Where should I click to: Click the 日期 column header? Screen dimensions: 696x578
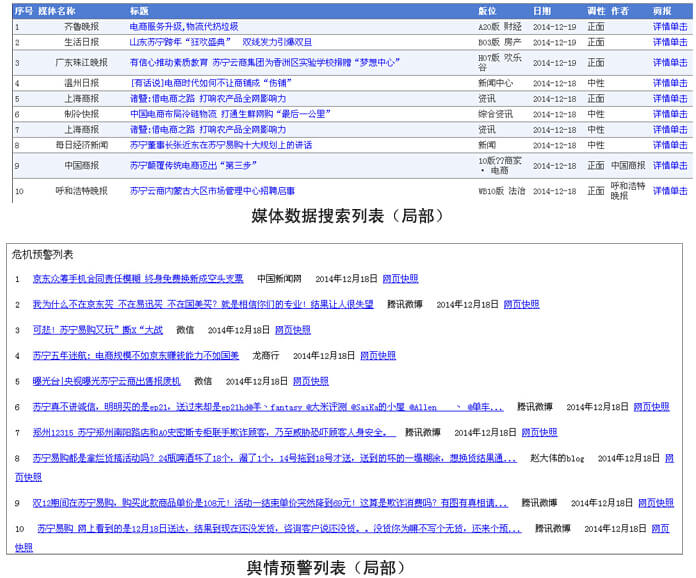tap(542, 11)
